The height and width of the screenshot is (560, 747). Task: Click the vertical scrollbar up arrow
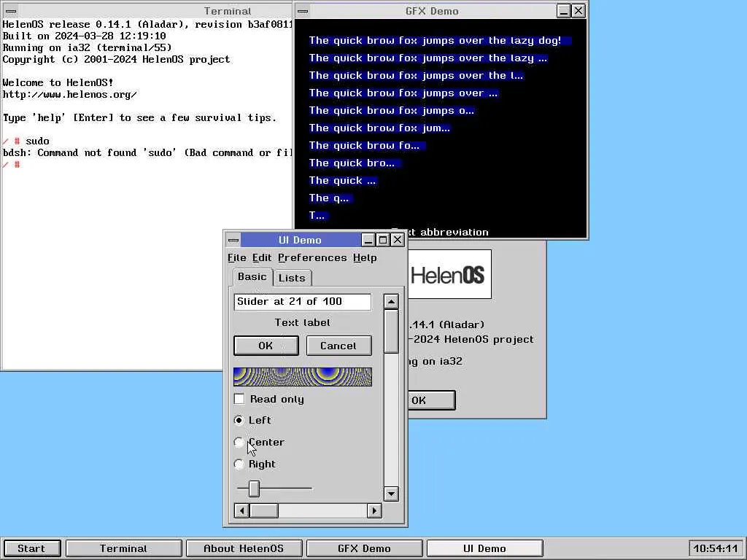pos(391,301)
